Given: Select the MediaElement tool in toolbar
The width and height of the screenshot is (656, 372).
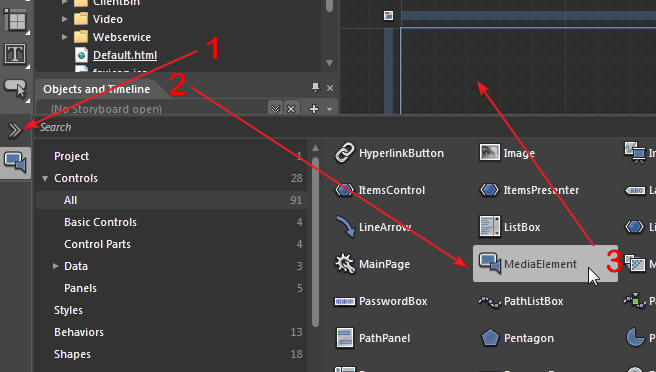Looking at the screenshot, I should point(15,163).
